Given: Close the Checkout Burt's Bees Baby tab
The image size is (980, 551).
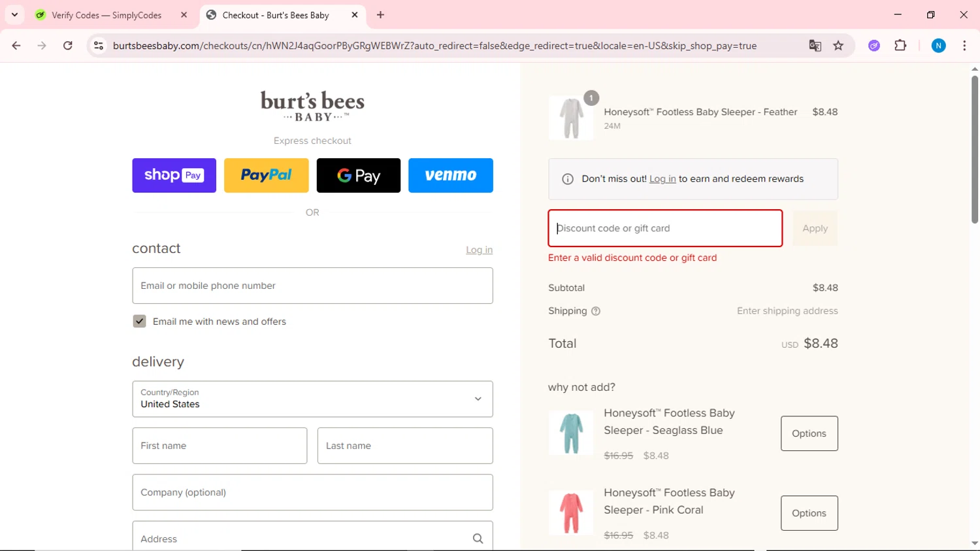Looking at the screenshot, I should [355, 14].
